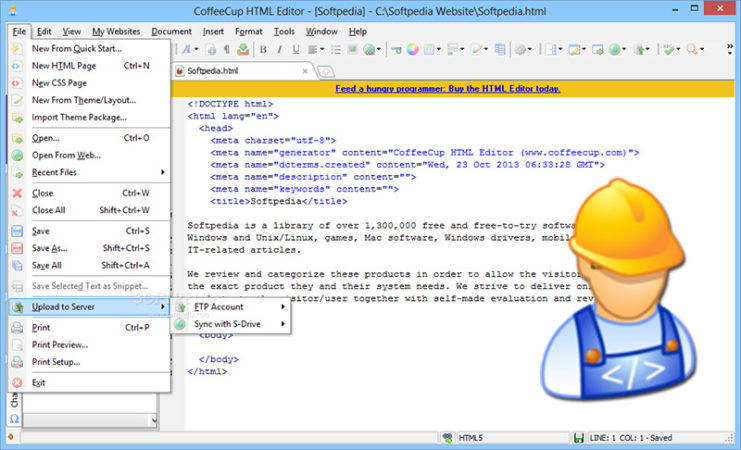This screenshot has height=450, width=741.
Task: Follow the 'Buy the HTML Editor today' link
Action: tap(448, 88)
